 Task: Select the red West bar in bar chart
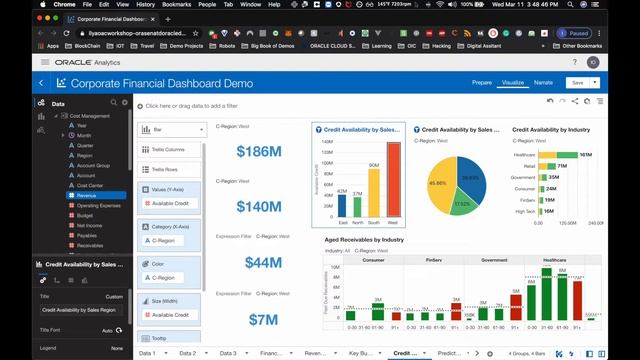click(x=393, y=180)
